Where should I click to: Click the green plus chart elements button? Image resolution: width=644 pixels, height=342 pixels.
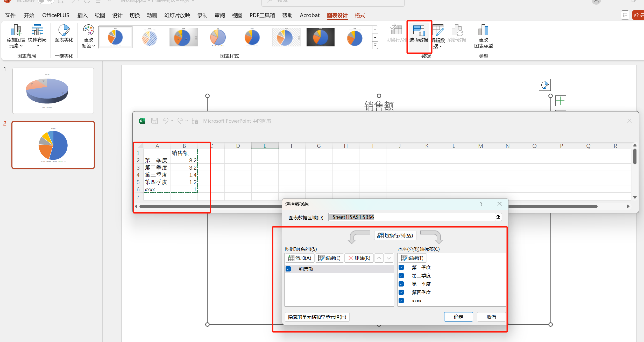[561, 101]
